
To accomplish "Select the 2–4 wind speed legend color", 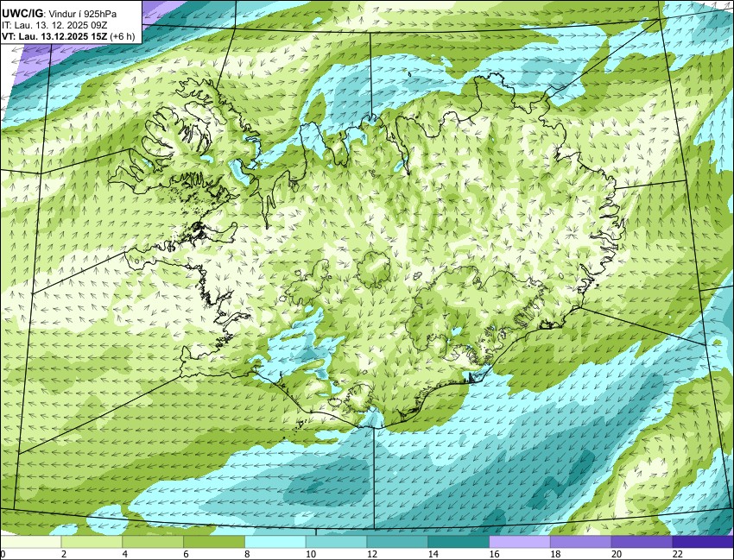I will (x=92, y=542).
